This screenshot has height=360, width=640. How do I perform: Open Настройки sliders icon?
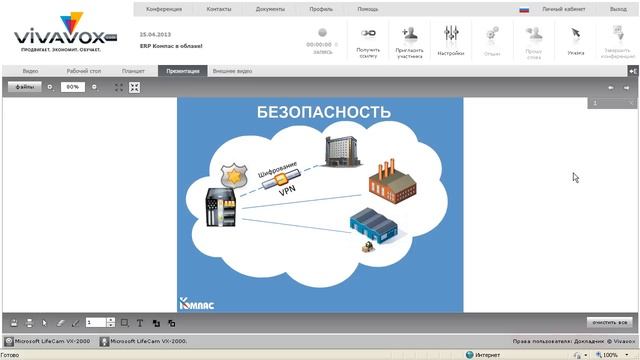451,34
